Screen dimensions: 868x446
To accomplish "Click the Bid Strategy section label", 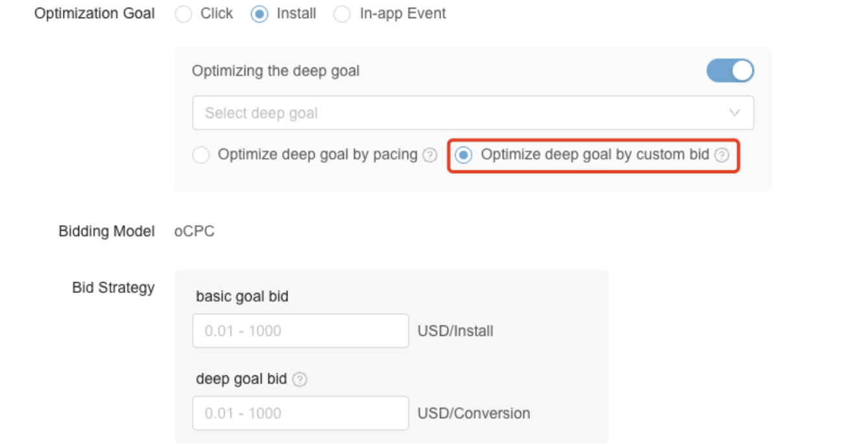I will tap(113, 288).
